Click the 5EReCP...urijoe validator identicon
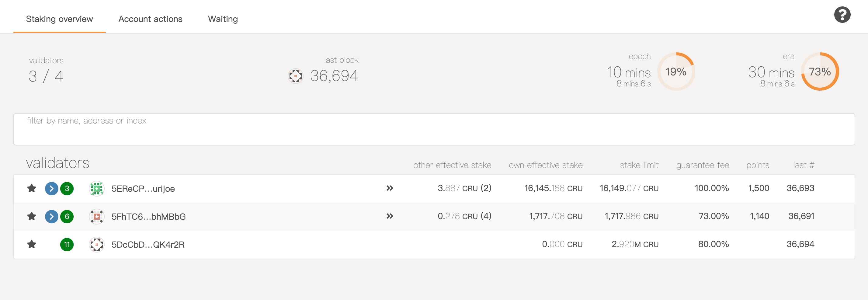 click(97, 188)
